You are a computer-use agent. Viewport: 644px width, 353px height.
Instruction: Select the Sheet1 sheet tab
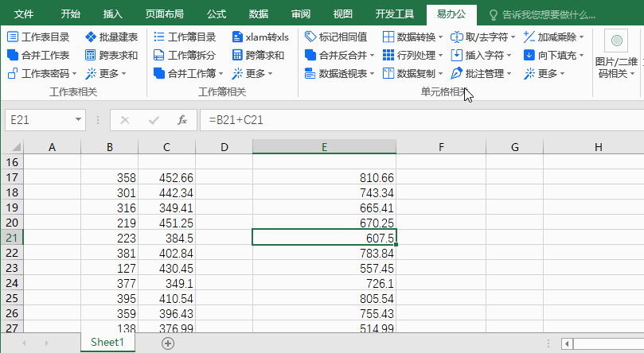point(107,343)
